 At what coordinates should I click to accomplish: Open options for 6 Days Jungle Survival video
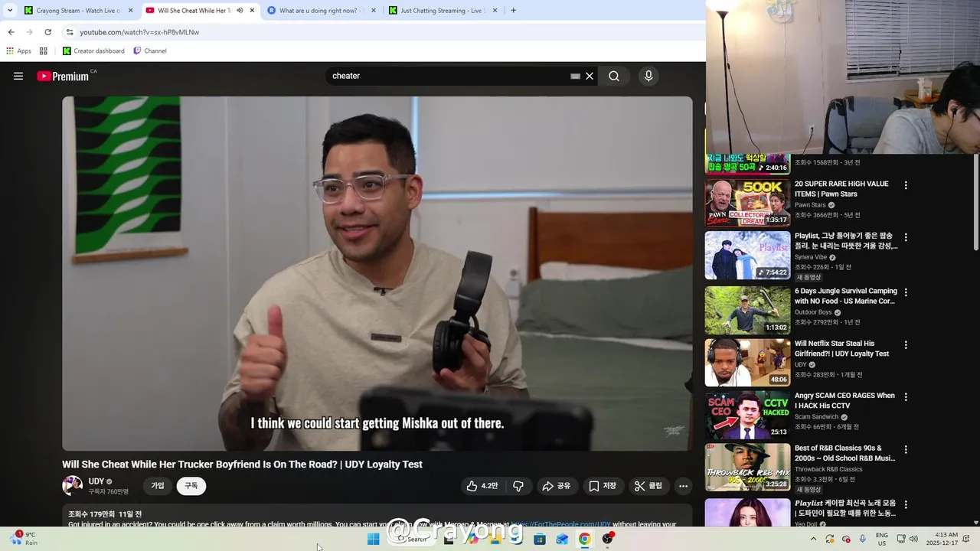(x=906, y=292)
